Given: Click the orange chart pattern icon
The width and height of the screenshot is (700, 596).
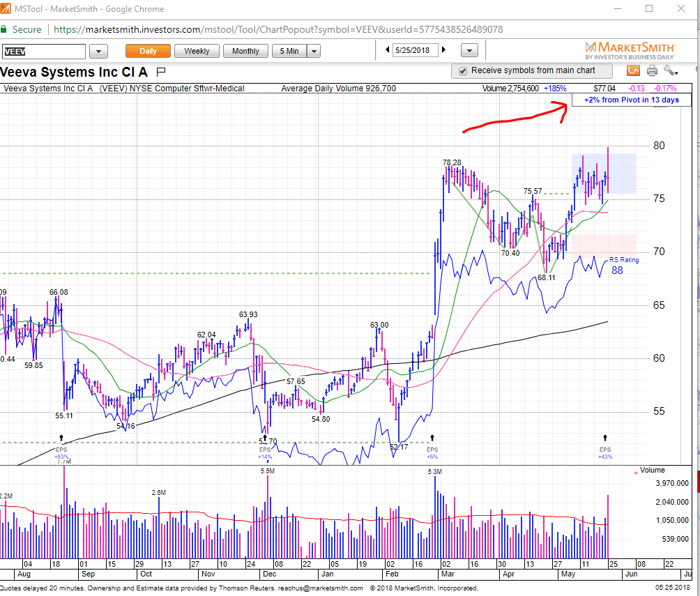Looking at the screenshot, I should point(633,70).
